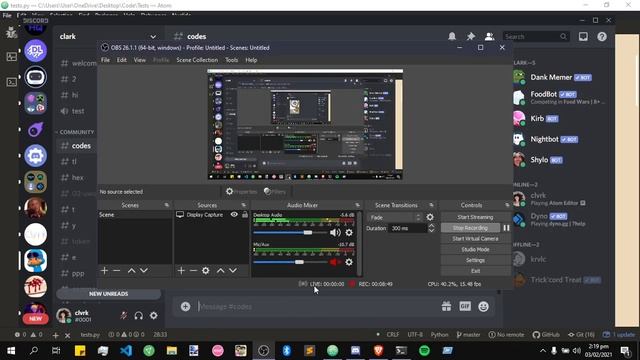The image size is (640, 360).
Task: Collapse the COMMUNITY channel category
Action: [75, 132]
